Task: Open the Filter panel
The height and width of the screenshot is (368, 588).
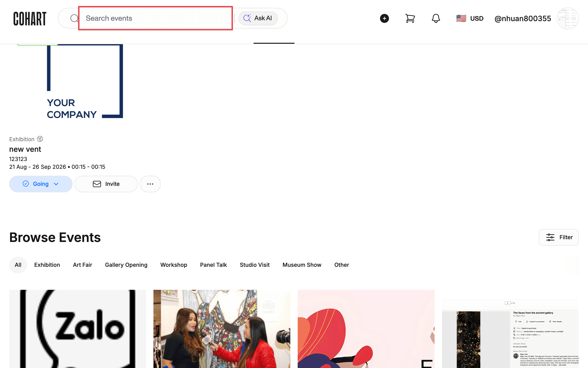Action: [559, 237]
